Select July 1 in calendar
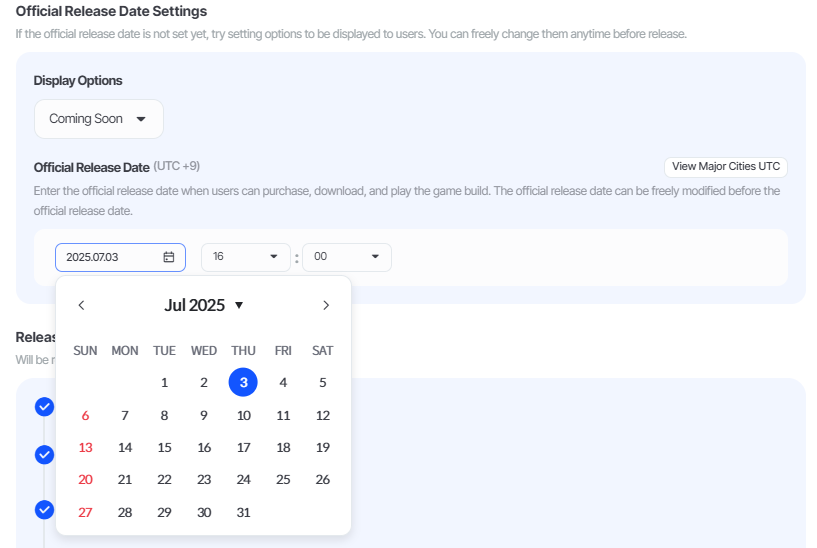 click(164, 382)
